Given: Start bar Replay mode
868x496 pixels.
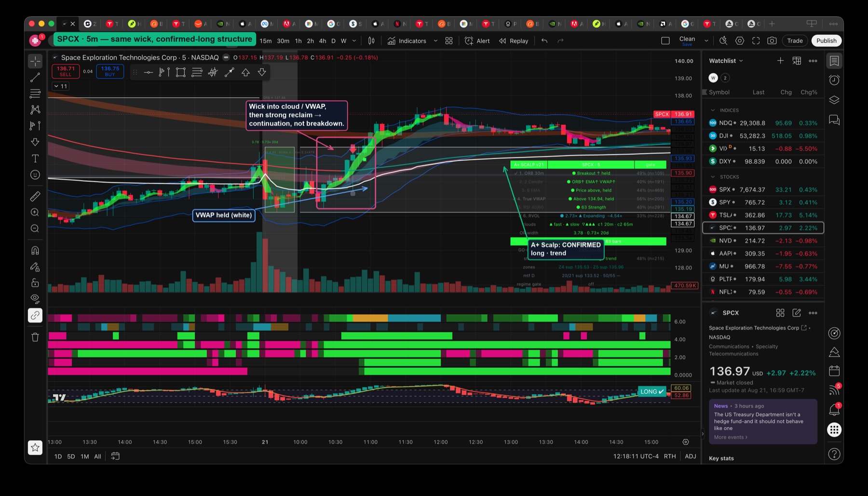Looking at the screenshot, I should click(x=514, y=41).
